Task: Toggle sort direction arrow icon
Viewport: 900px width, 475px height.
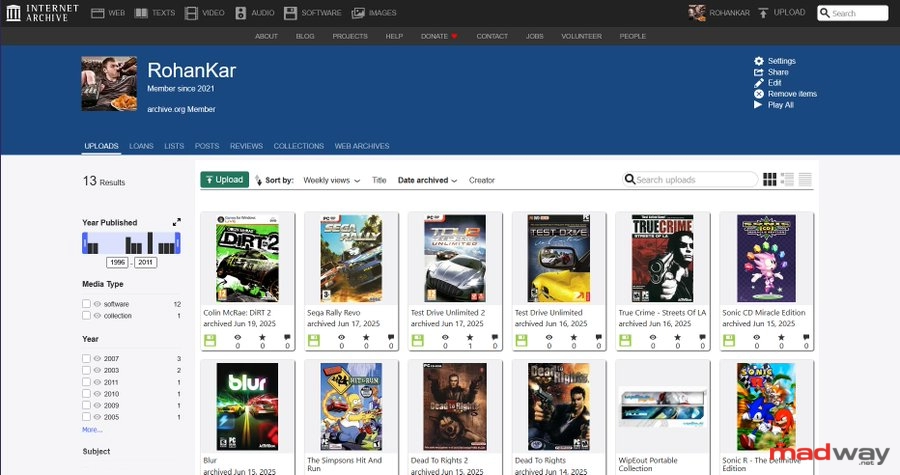Action: click(x=258, y=180)
